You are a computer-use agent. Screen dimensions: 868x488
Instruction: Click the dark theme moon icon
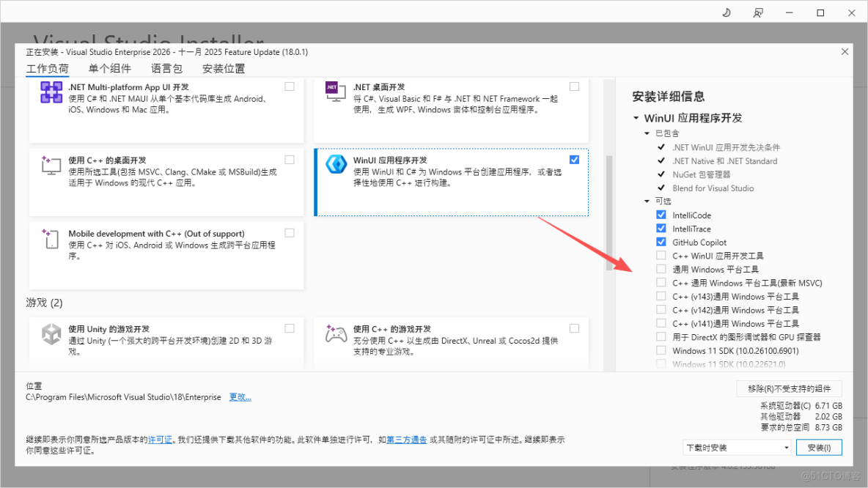click(727, 12)
